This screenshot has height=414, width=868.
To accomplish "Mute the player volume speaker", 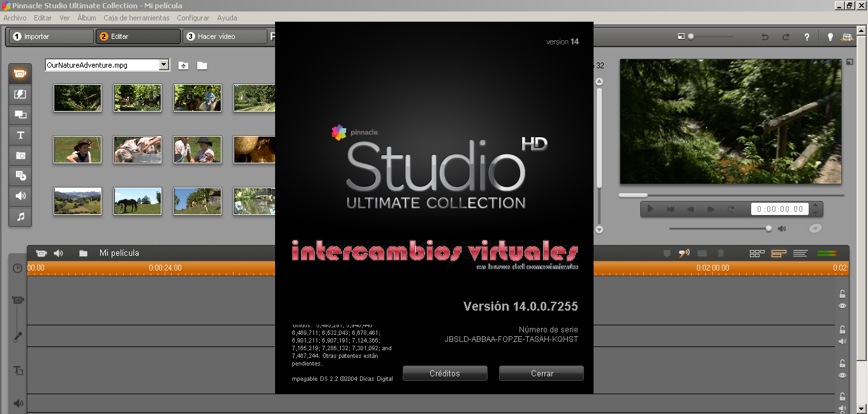I will [782, 228].
